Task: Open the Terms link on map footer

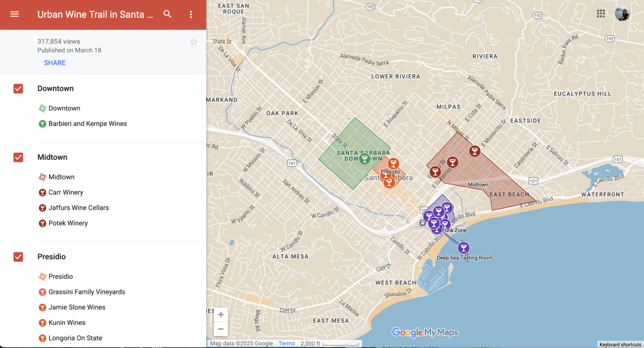Action: (x=287, y=344)
